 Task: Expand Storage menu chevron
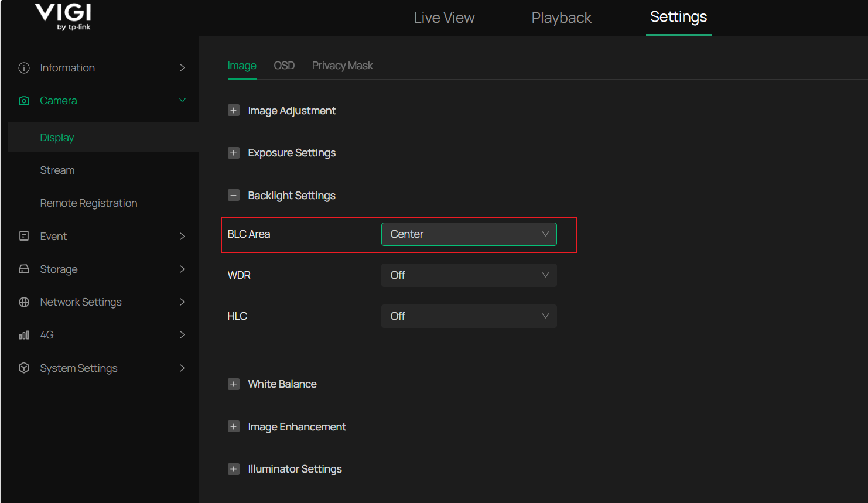[183, 269]
